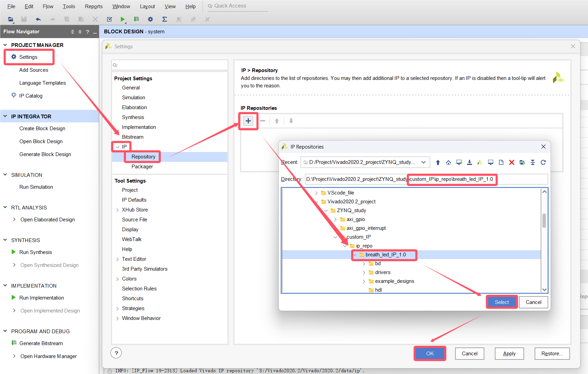Open the File menu
Viewport: 588px width, 374px height.
point(11,6)
